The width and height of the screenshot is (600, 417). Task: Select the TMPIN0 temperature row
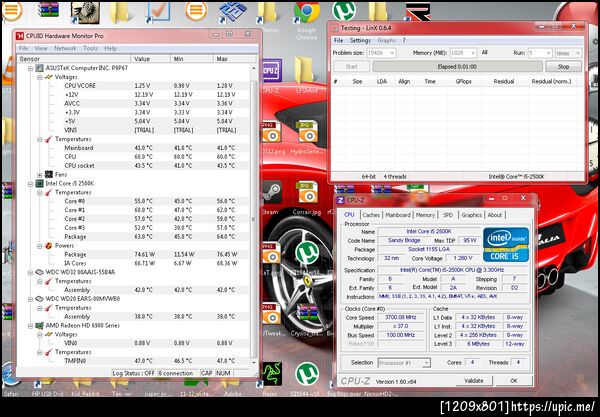(x=133, y=361)
